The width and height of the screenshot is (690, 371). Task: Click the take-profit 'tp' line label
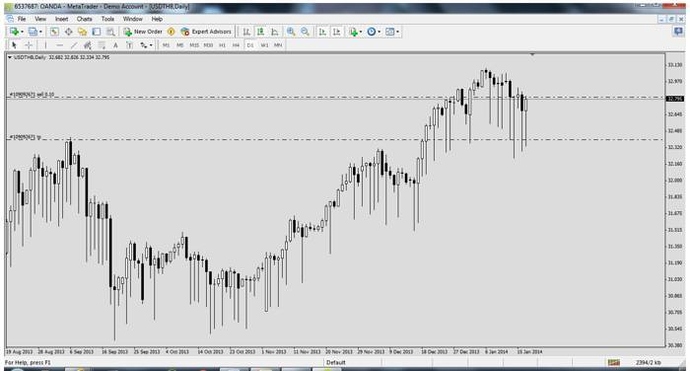pyautogui.click(x=25, y=137)
